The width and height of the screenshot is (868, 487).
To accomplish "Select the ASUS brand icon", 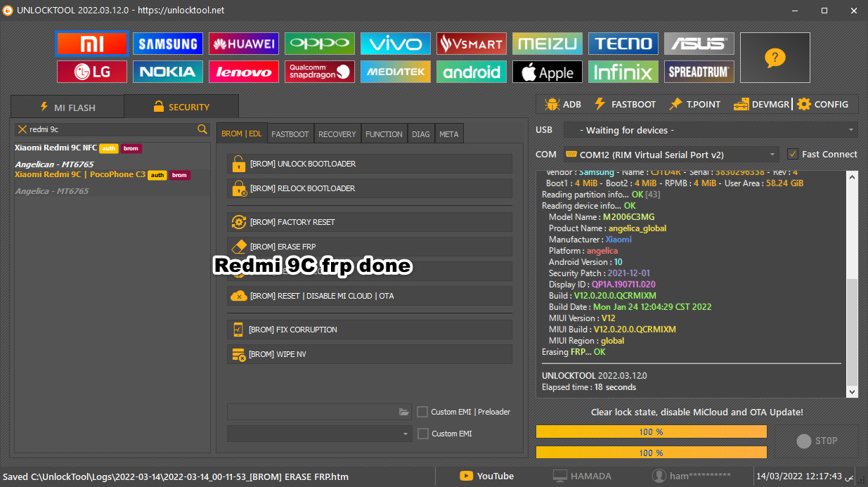I will [x=699, y=44].
